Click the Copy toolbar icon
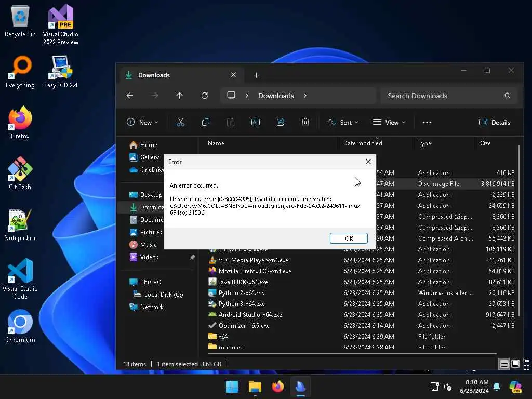The image size is (532, 399). tap(206, 122)
